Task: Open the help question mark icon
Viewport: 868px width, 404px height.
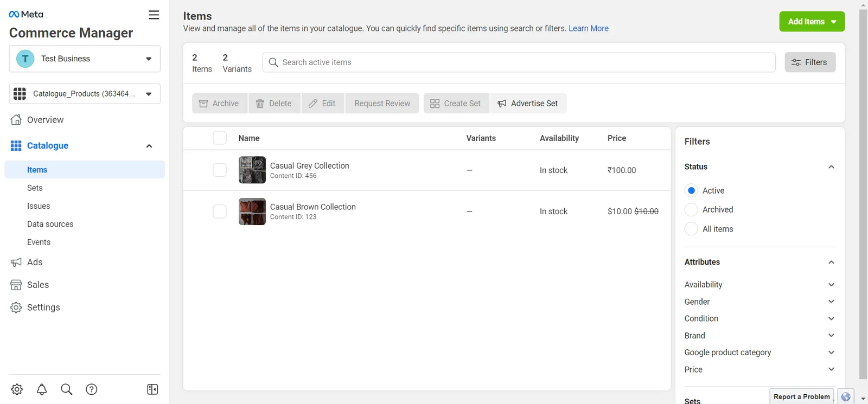Action: tap(92, 389)
